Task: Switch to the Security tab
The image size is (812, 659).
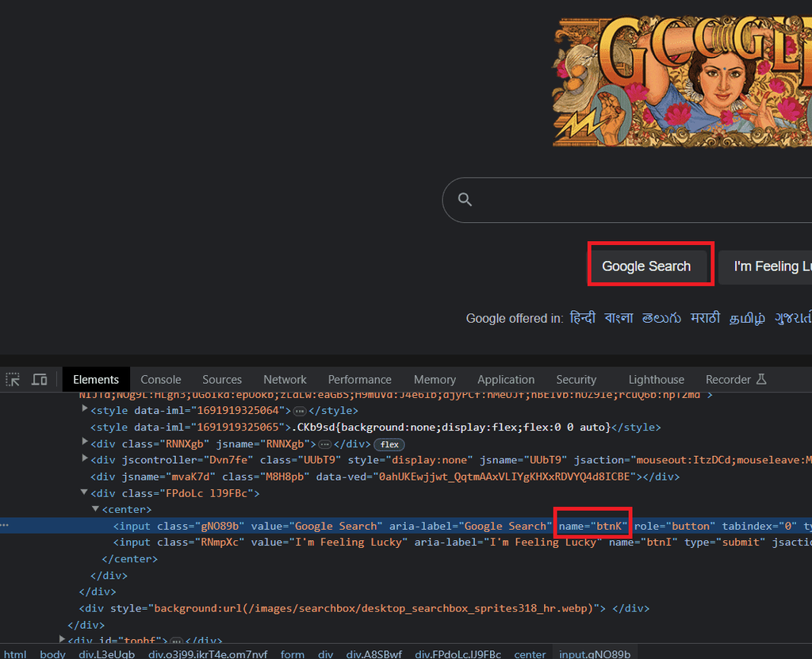Action: pyautogui.click(x=576, y=379)
